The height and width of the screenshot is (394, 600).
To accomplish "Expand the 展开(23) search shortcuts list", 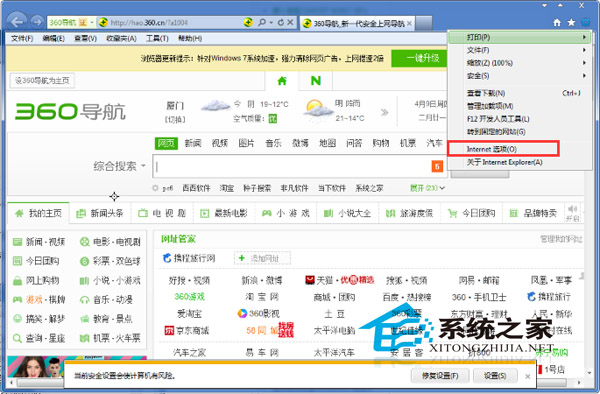I will tap(427, 188).
